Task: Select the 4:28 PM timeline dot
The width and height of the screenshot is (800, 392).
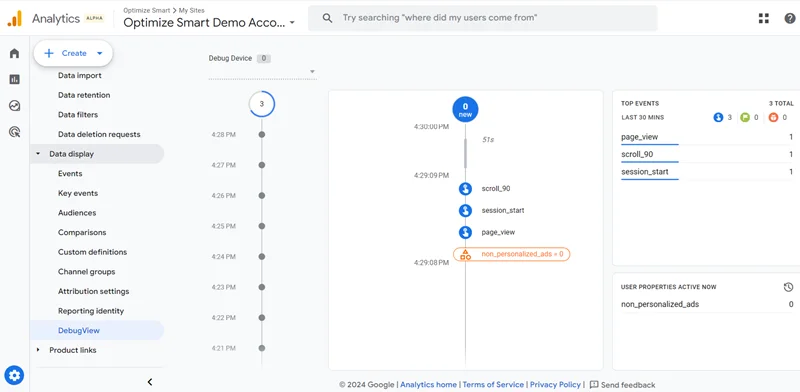Action: click(x=262, y=135)
